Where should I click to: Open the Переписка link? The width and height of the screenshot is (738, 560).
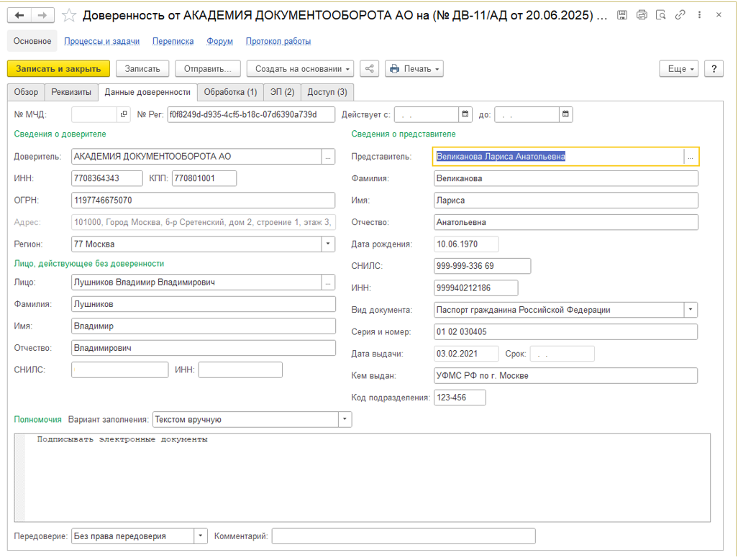click(173, 42)
